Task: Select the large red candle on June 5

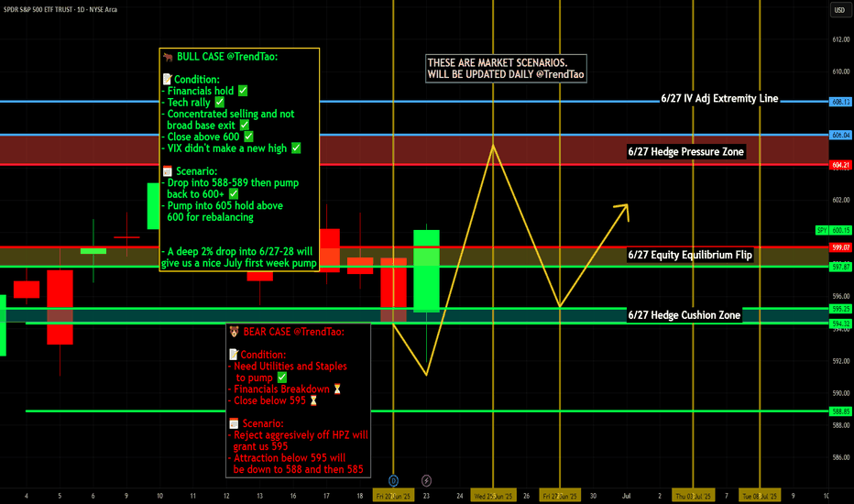Action: 60,307
